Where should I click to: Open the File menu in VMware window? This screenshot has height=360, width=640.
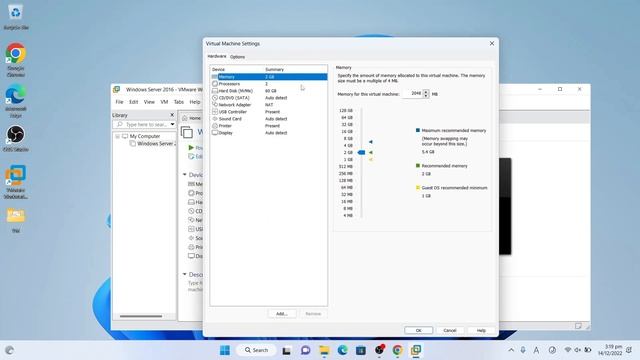tap(119, 102)
